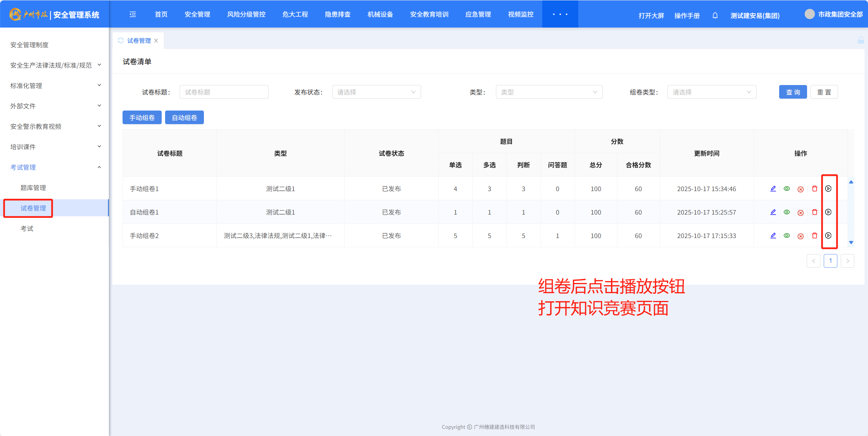The image size is (868, 436).
Task: Click 查询 search button
Action: point(792,92)
